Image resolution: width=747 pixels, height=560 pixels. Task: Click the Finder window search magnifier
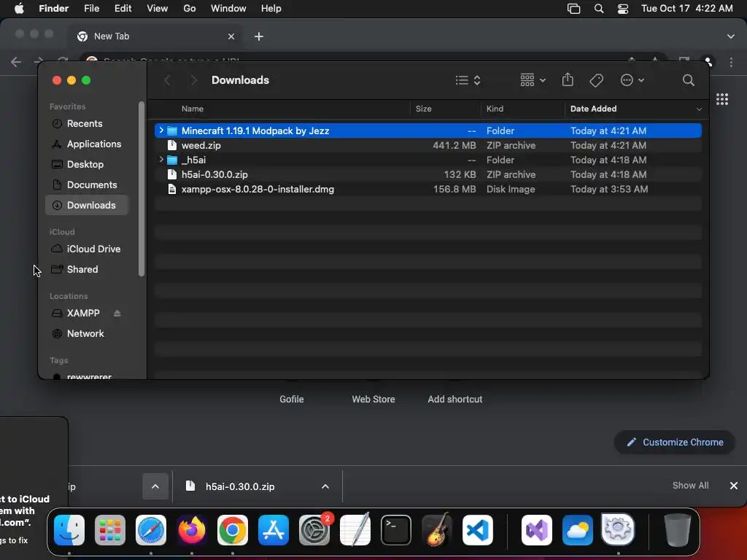(688, 80)
